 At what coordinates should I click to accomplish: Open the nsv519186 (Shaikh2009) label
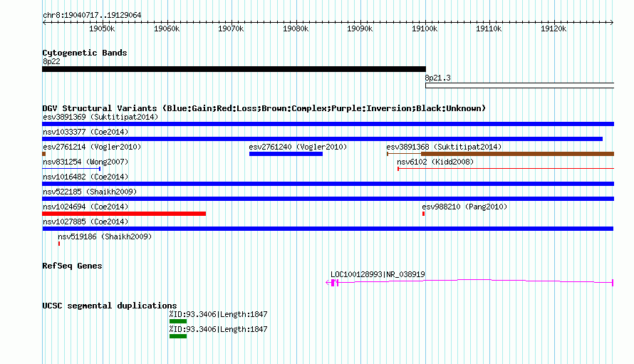(105, 236)
